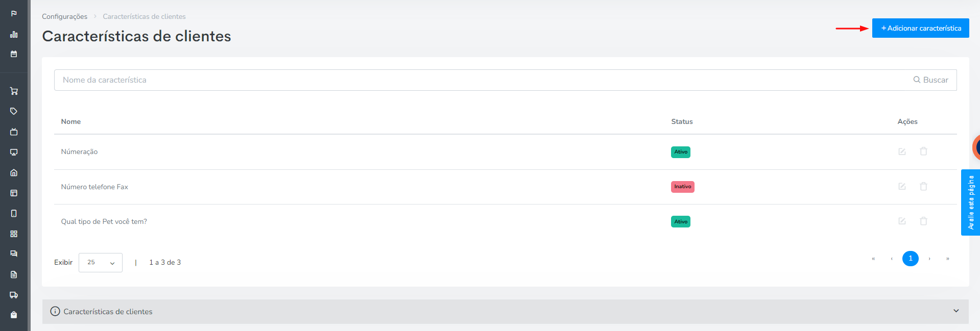Edit the Númeração characteristic
Screen dimensions: 980x331
[902, 151]
